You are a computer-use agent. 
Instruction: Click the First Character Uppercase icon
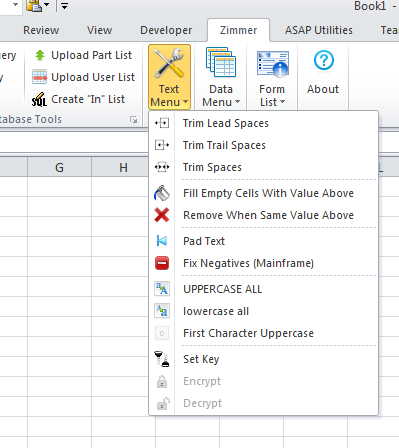pyautogui.click(x=162, y=333)
